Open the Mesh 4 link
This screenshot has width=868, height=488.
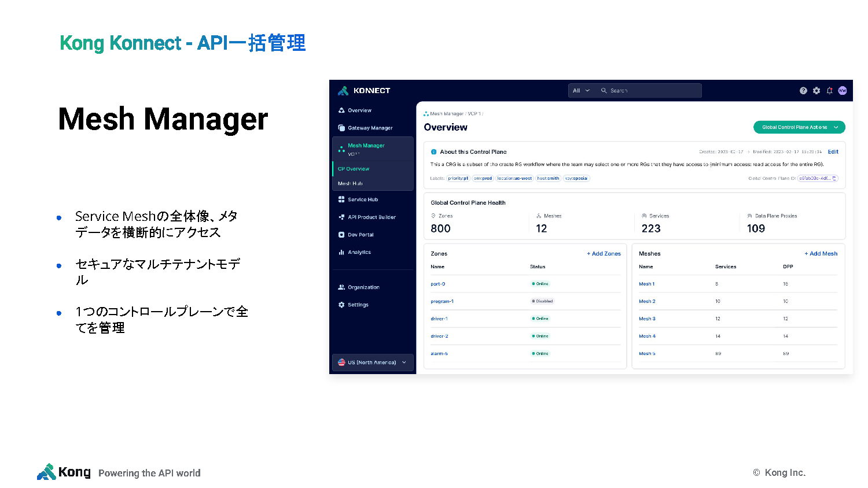(x=647, y=336)
